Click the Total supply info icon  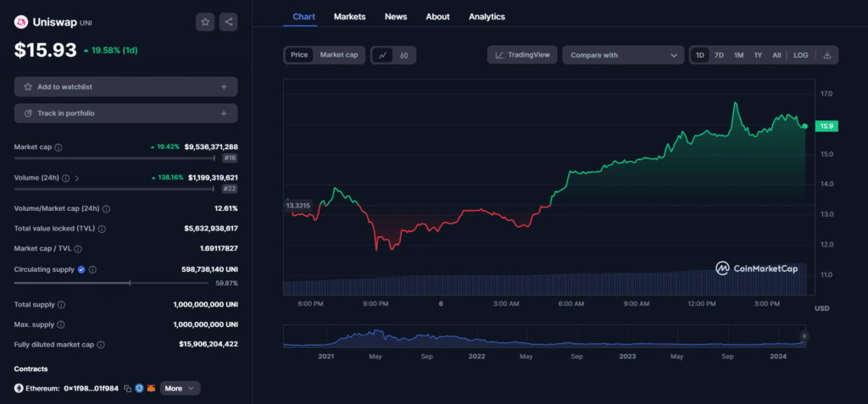click(61, 305)
